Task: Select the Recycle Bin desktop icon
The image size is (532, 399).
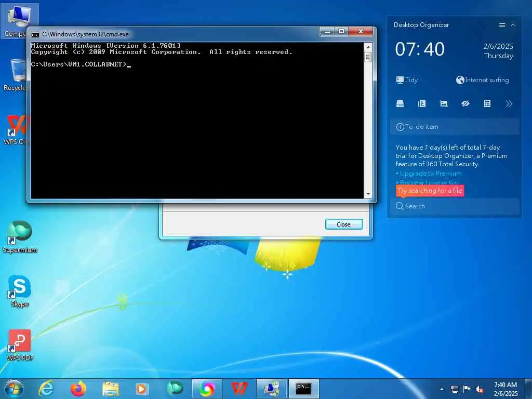Action: (15, 75)
